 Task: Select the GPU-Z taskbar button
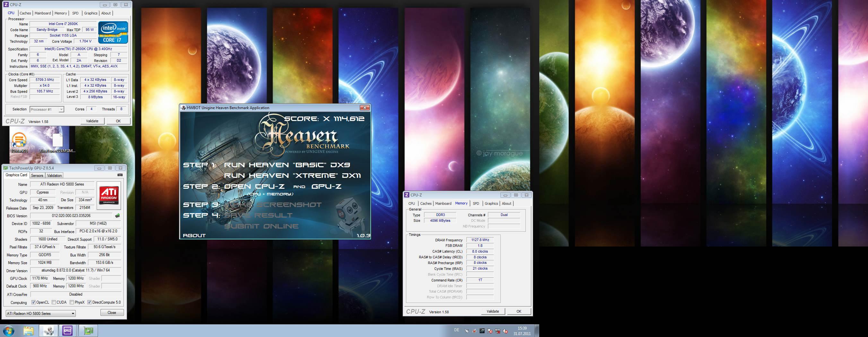tap(88, 331)
